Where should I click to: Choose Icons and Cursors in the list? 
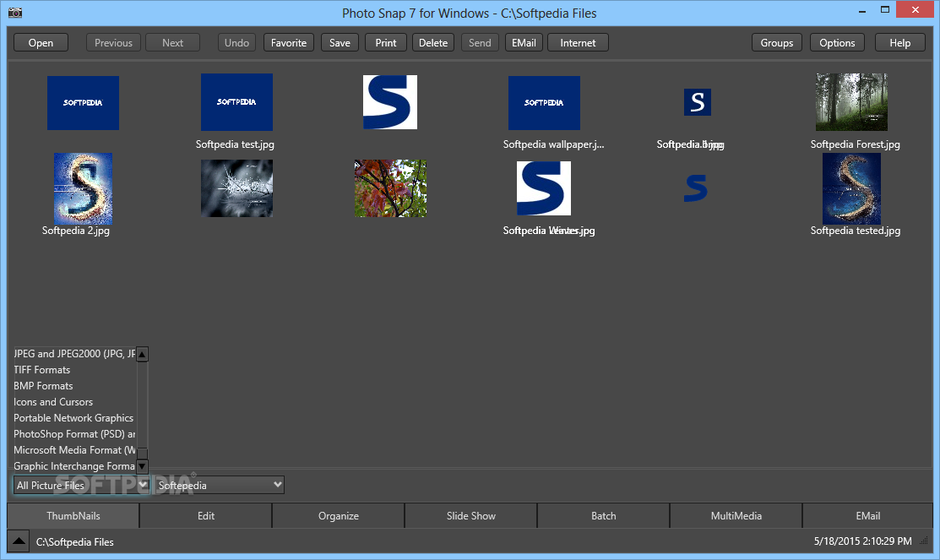pyautogui.click(x=75, y=402)
